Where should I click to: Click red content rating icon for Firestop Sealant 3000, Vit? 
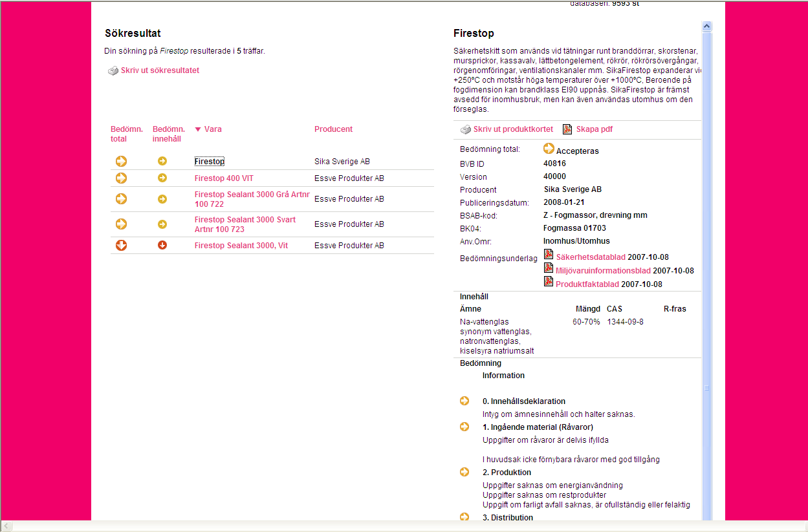pos(162,245)
